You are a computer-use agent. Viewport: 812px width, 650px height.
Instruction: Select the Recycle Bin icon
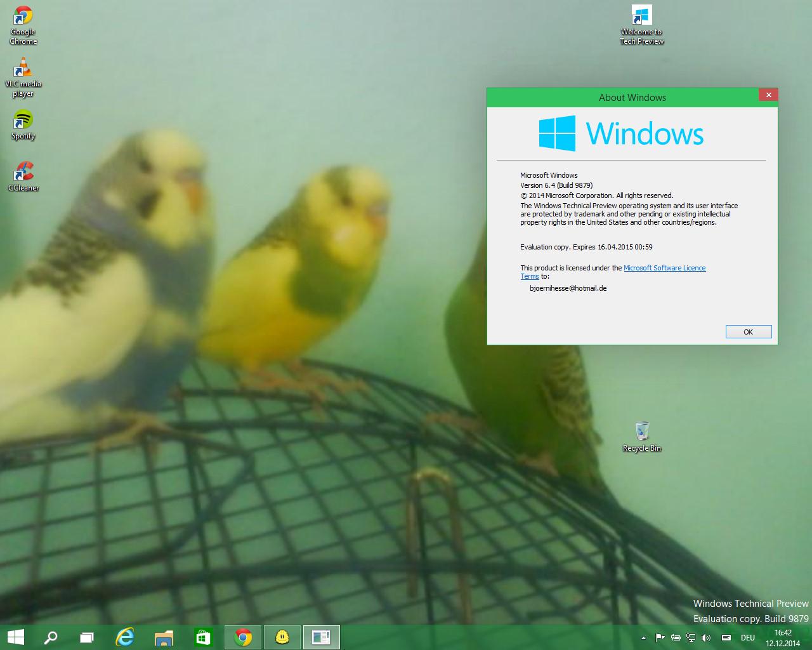(x=642, y=436)
